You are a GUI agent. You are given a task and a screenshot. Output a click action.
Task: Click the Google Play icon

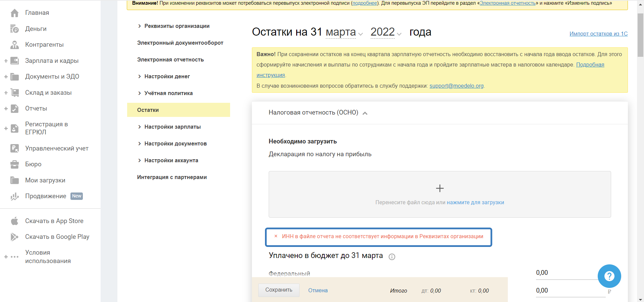[x=14, y=237]
